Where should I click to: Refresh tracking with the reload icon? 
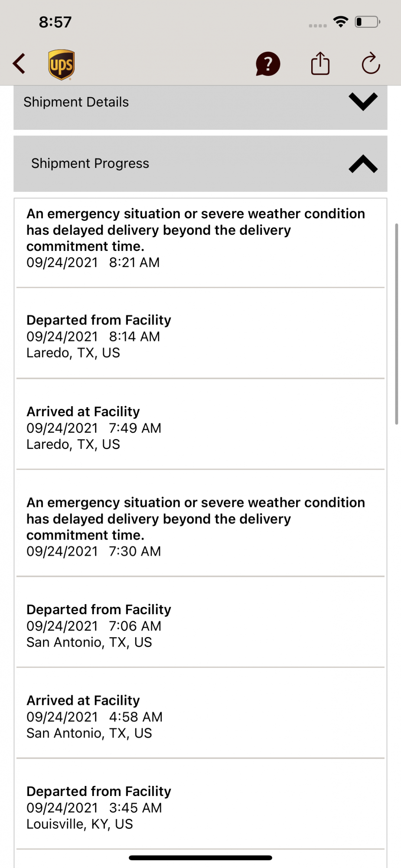(371, 64)
